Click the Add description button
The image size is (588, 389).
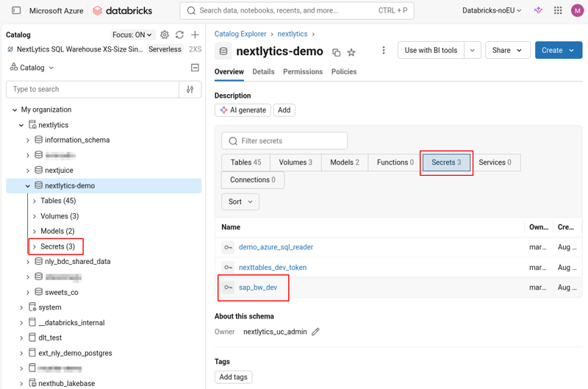pyautogui.click(x=284, y=110)
